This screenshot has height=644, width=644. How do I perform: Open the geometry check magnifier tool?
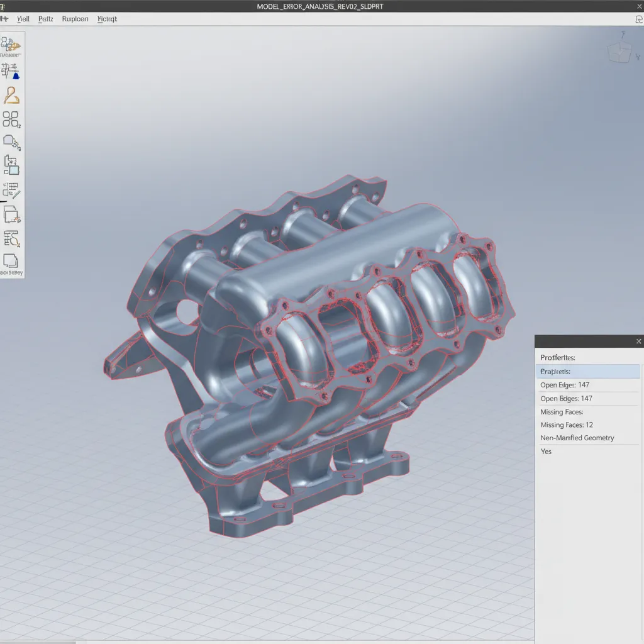[11, 238]
